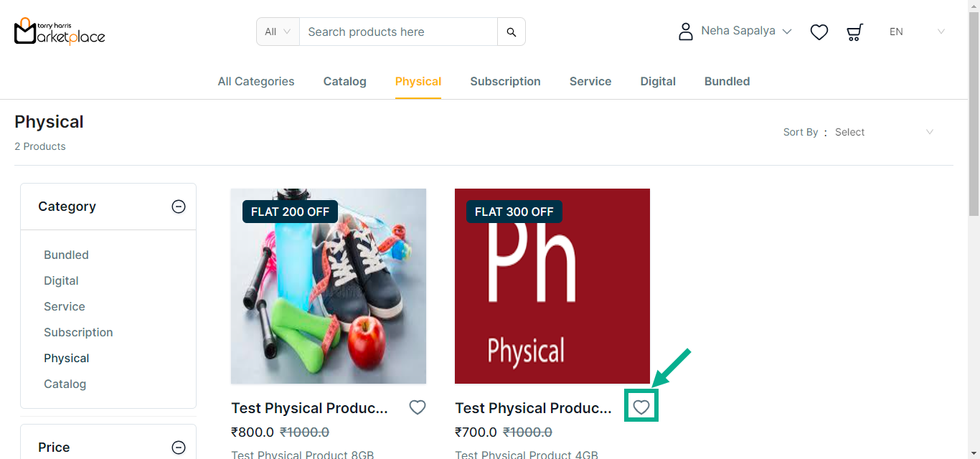Image resolution: width=980 pixels, height=459 pixels.
Task: Select Service in Category sidebar
Action: (x=65, y=307)
